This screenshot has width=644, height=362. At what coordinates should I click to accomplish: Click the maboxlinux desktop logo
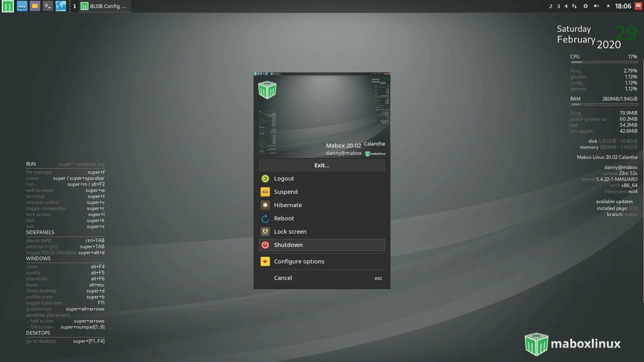572,344
